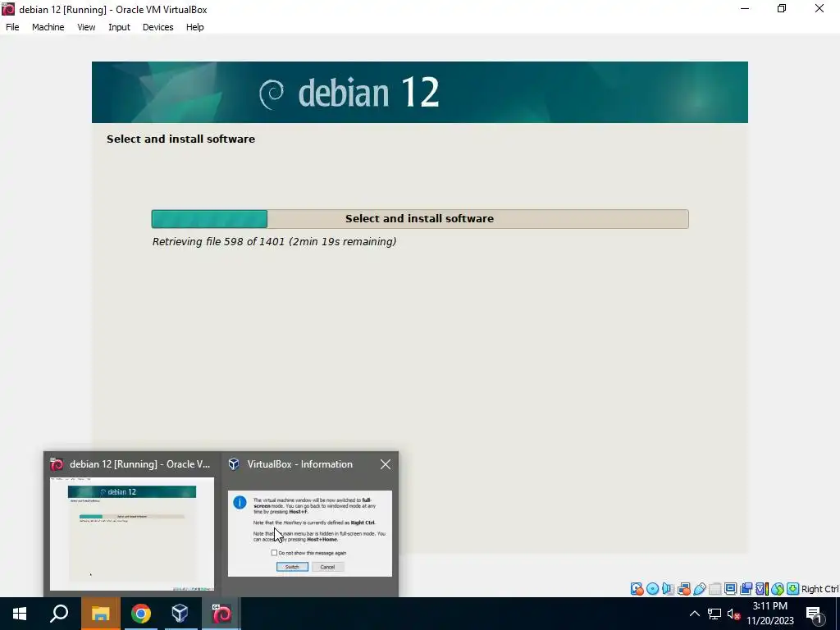Open the File menu
This screenshot has height=630, width=840.
(12, 27)
